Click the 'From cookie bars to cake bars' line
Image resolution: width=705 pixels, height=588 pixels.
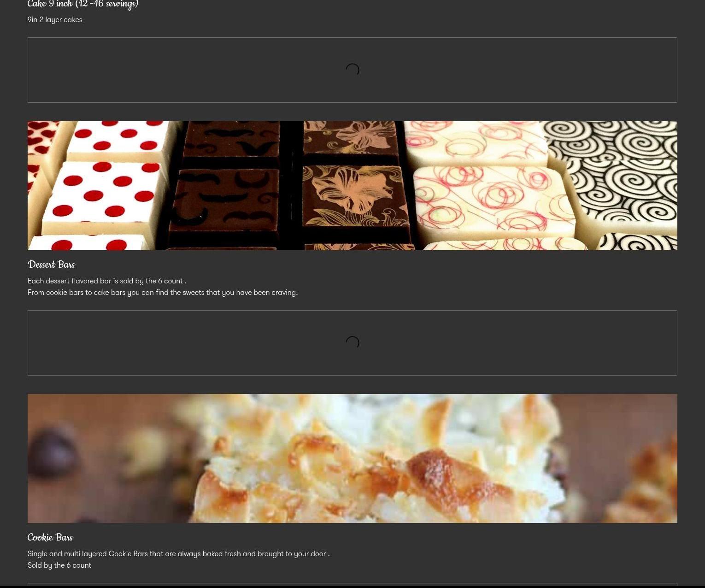(x=162, y=293)
